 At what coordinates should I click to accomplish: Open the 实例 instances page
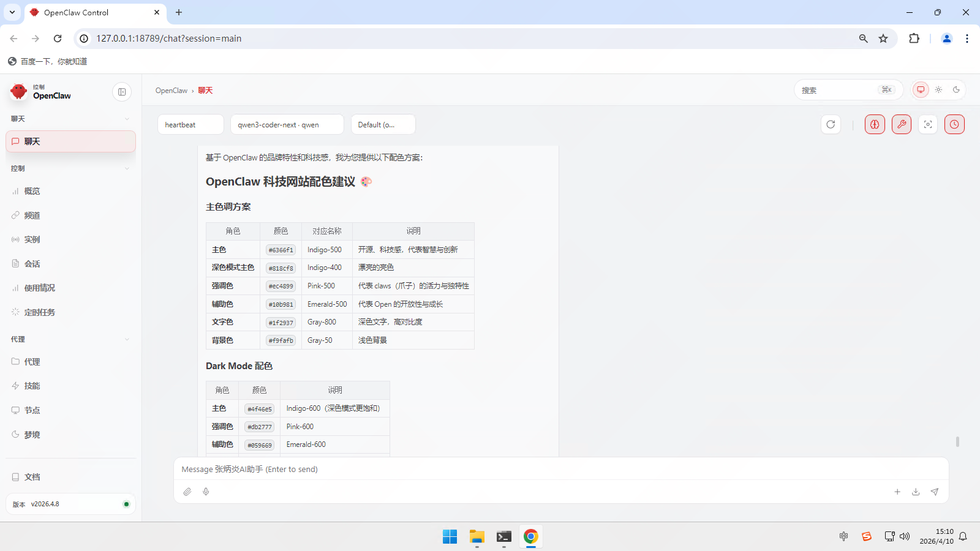pyautogui.click(x=70, y=239)
